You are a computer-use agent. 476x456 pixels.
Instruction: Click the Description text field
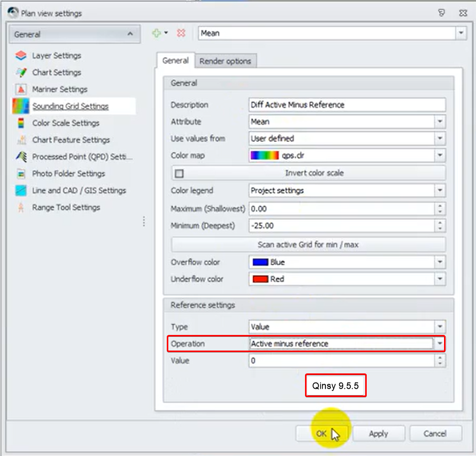(347, 105)
